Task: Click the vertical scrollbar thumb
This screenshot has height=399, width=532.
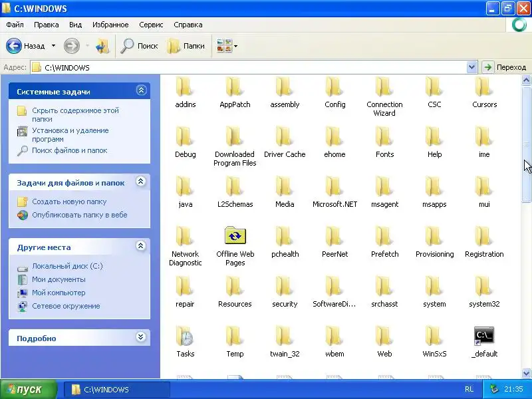Action: tap(526, 144)
